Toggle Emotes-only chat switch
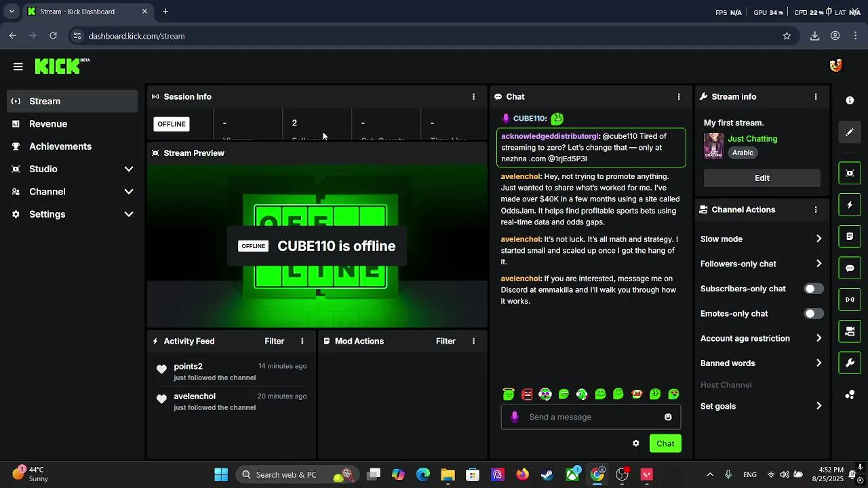 (814, 314)
